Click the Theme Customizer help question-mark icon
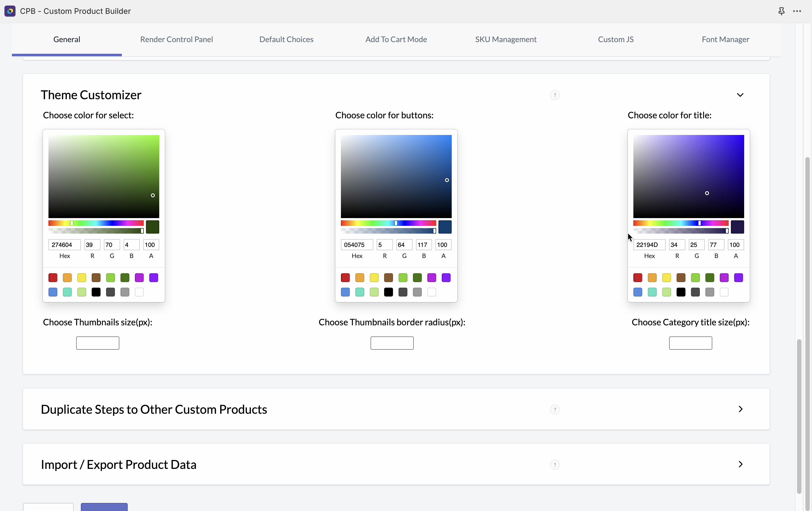Screen dimensions: 812x511 click(x=555, y=95)
